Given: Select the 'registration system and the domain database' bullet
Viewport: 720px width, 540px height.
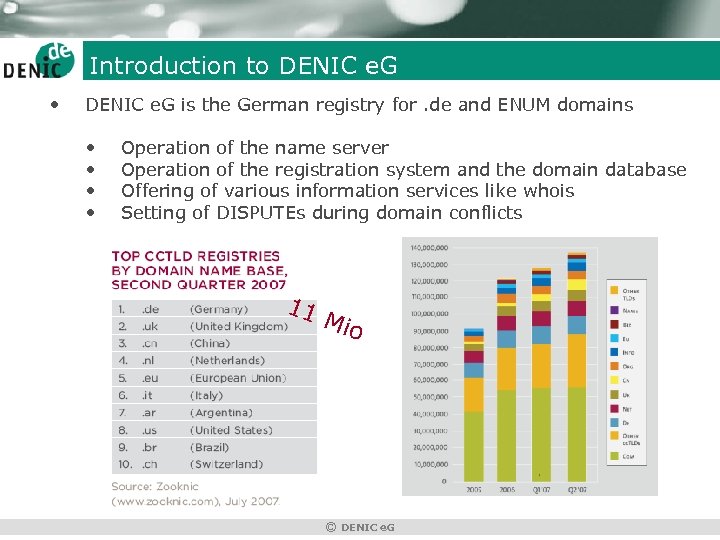Looking at the screenshot, I should [404, 170].
